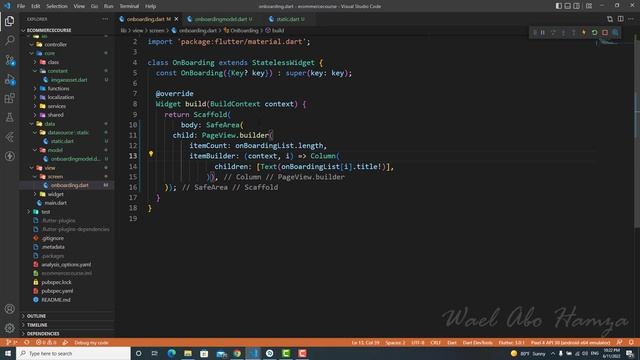Open the Accounts icon in activity bar

click(x=10, y=309)
